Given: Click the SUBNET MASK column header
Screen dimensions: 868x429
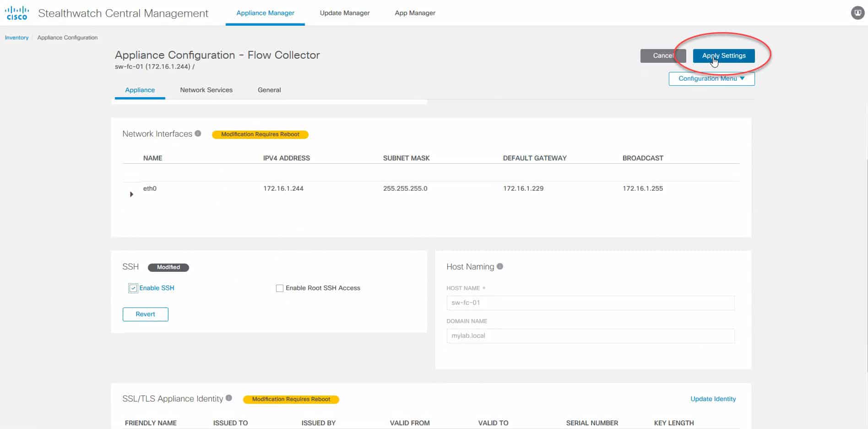Looking at the screenshot, I should coord(407,158).
